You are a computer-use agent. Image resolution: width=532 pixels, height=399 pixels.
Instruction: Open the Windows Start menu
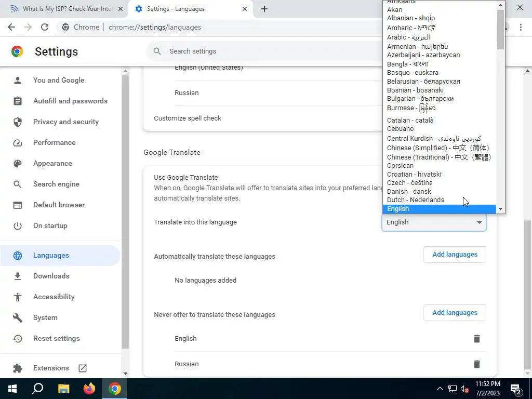12,389
